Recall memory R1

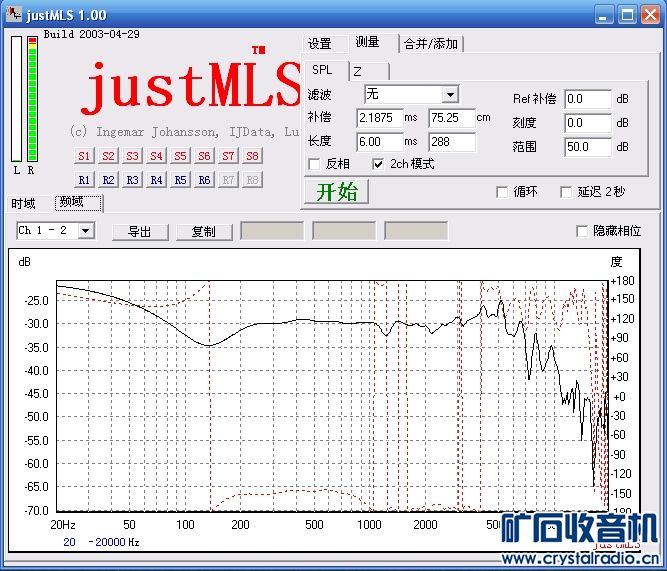[84, 180]
